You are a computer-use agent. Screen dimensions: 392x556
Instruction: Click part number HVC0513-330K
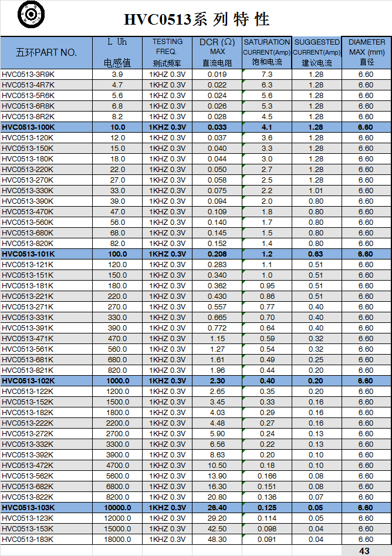point(28,191)
